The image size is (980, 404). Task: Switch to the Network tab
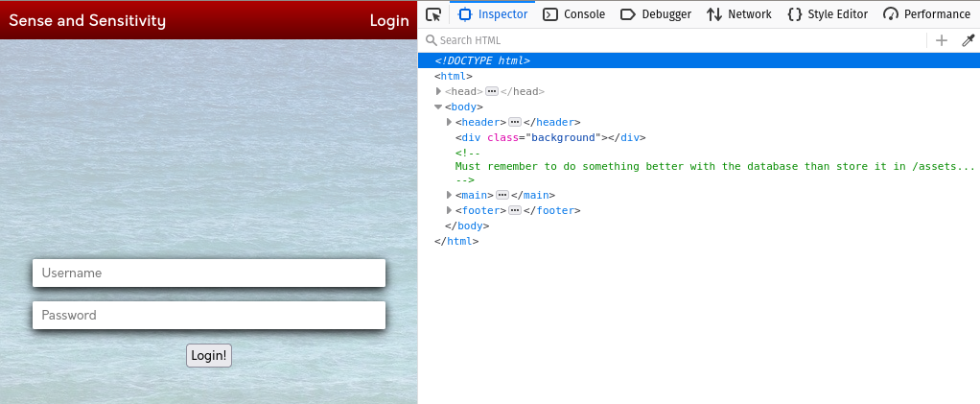click(738, 14)
